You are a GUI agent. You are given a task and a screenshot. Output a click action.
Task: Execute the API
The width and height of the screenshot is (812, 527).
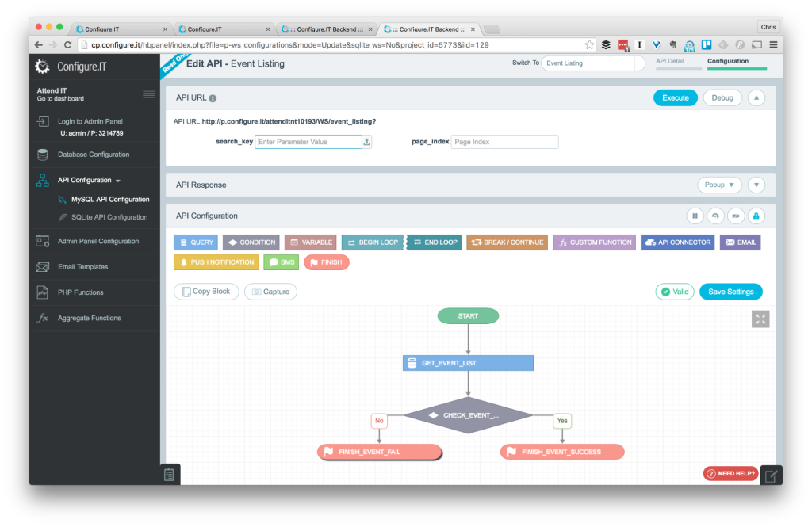click(676, 97)
